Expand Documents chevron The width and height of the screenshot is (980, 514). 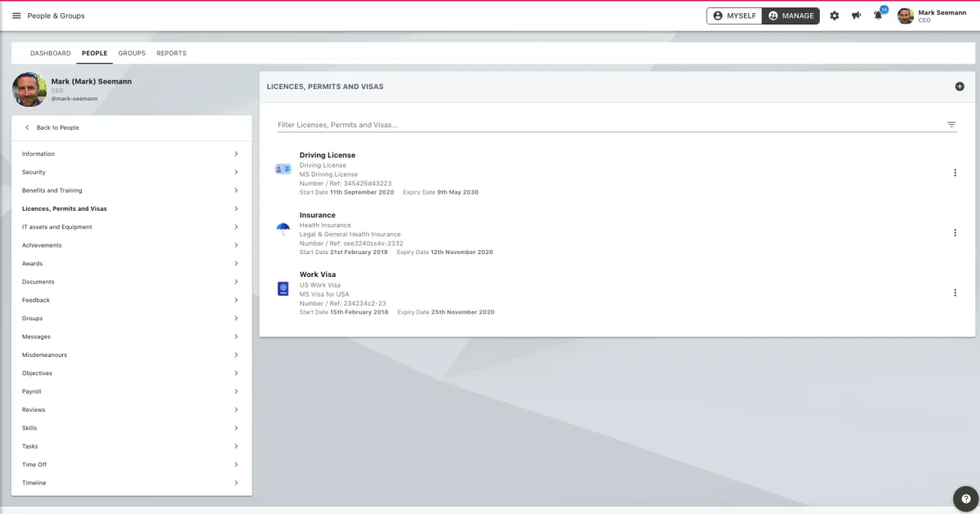tap(236, 282)
